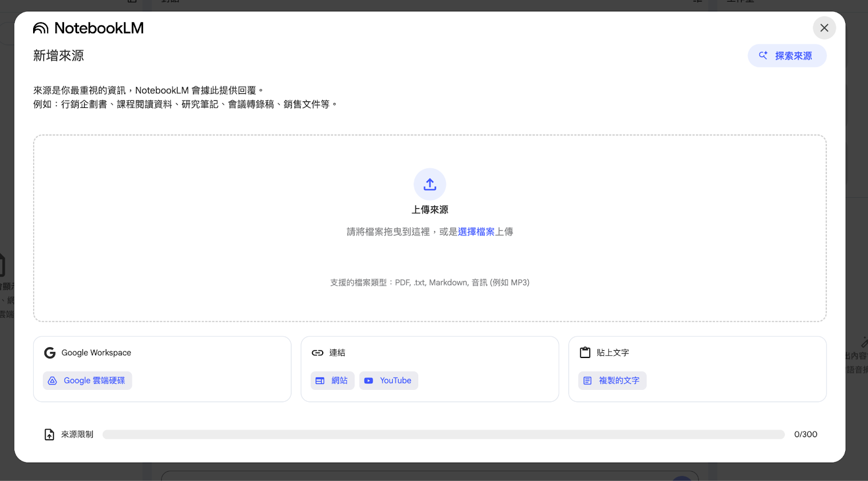
Task: Click the Google Drive triangle icon
Action: (53, 381)
